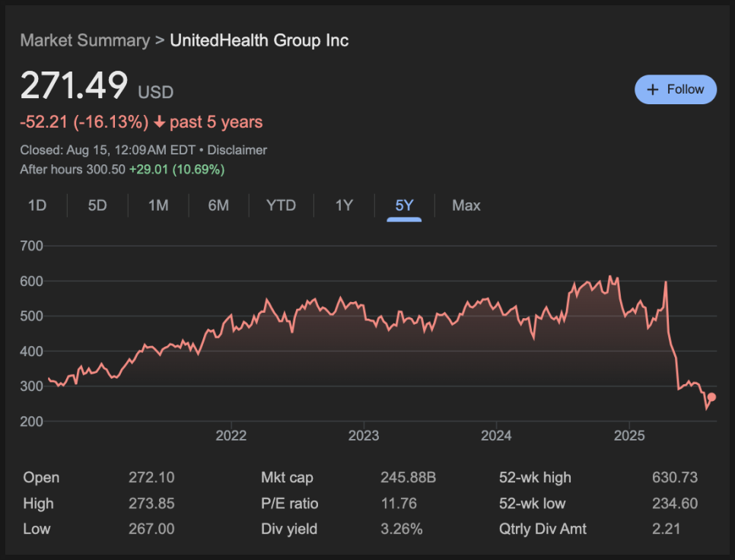Click the UnitedHealth Group Inc title
Screen dimensions: 735x560
pos(259,40)
